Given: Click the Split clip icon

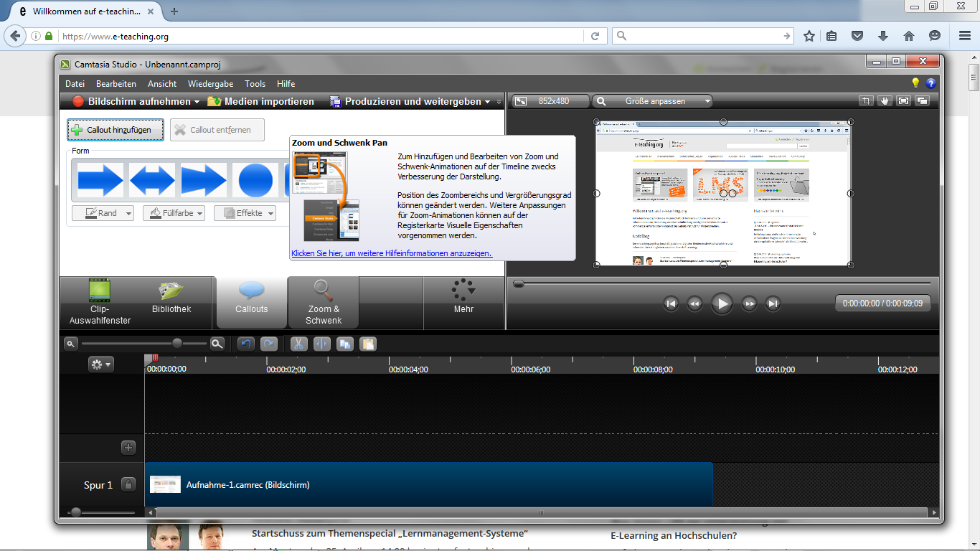Looking at the screenshot, I should (x=321, y=344).
